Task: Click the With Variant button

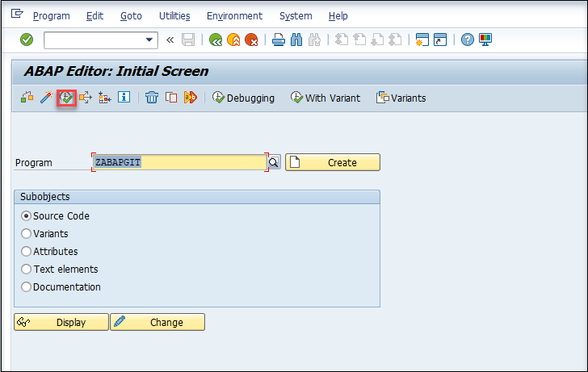Action: coord(325,98)
